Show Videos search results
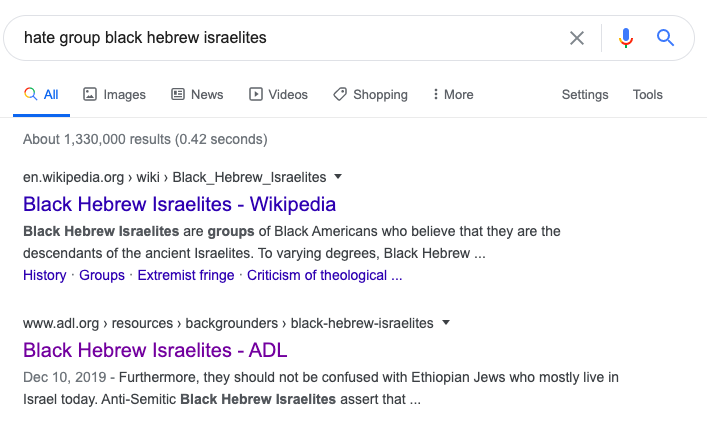 278,95
